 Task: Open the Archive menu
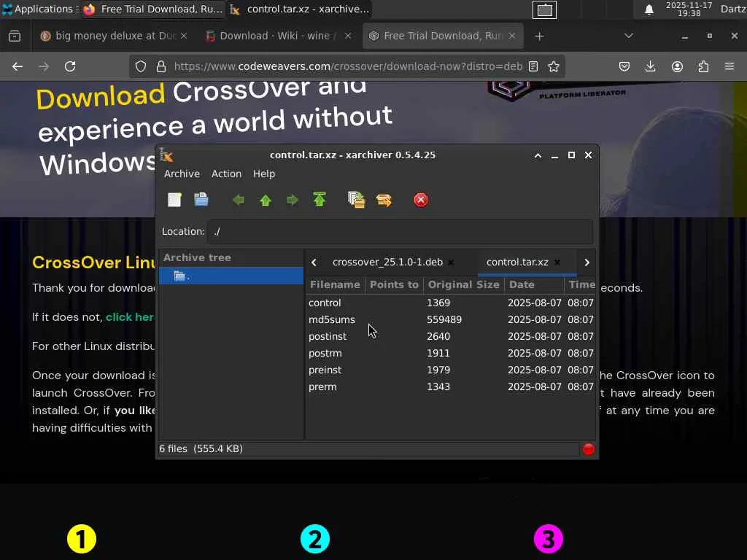click(x=182, y=174)
